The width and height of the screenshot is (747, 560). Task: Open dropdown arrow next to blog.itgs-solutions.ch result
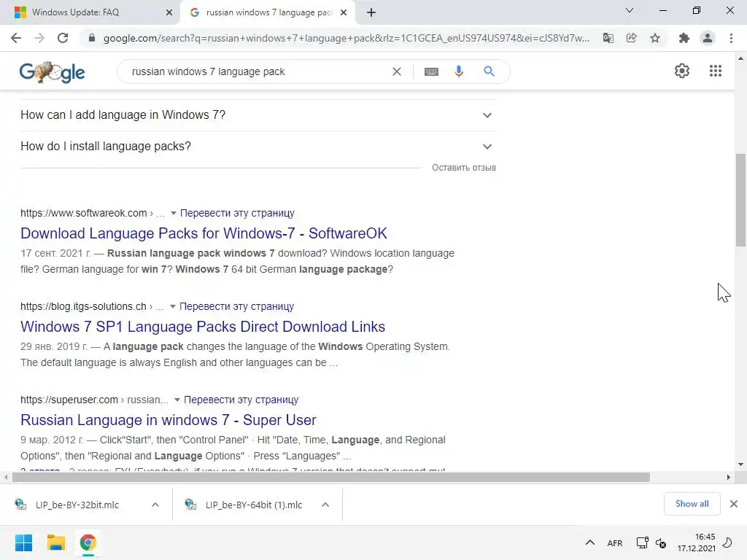pos(173,307)
